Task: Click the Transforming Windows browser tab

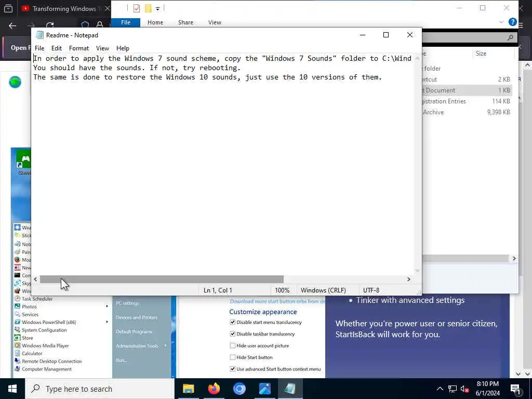Action: 64,9
